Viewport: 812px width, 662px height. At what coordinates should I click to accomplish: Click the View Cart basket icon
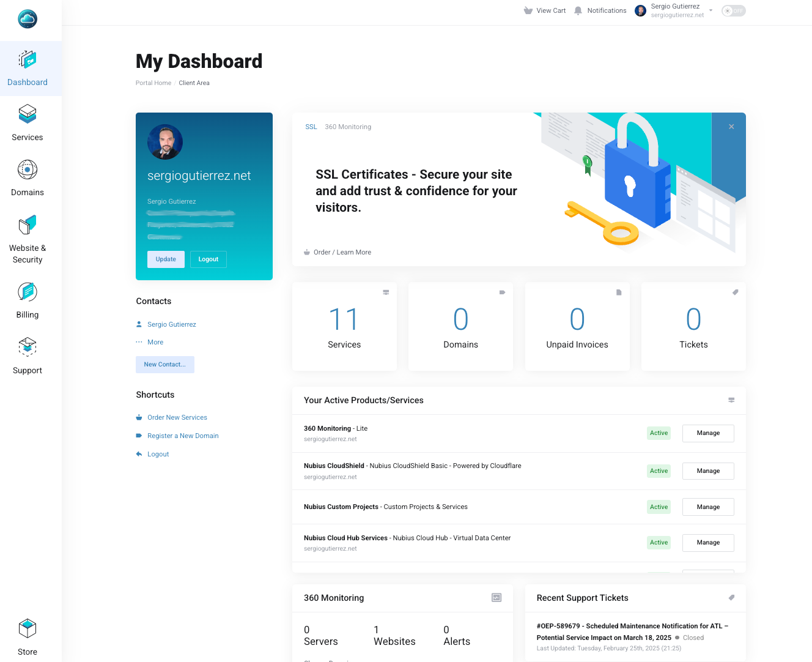point(528,10)
